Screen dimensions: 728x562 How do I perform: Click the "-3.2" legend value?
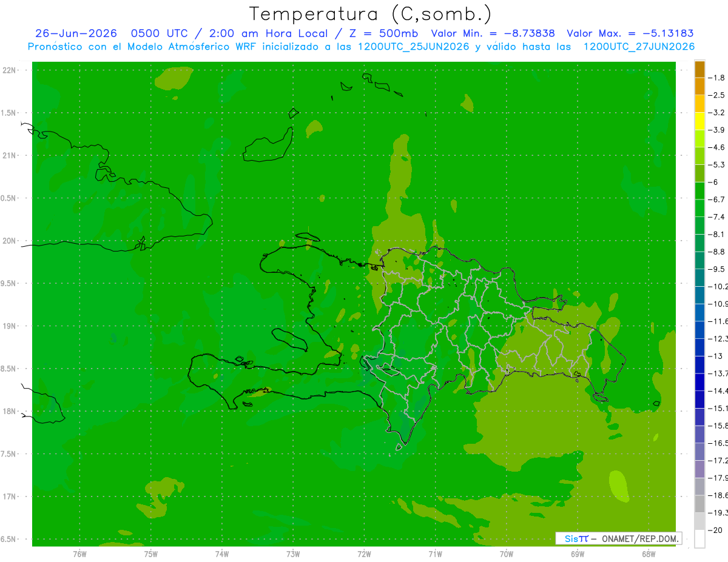click(x=716, y=112)
